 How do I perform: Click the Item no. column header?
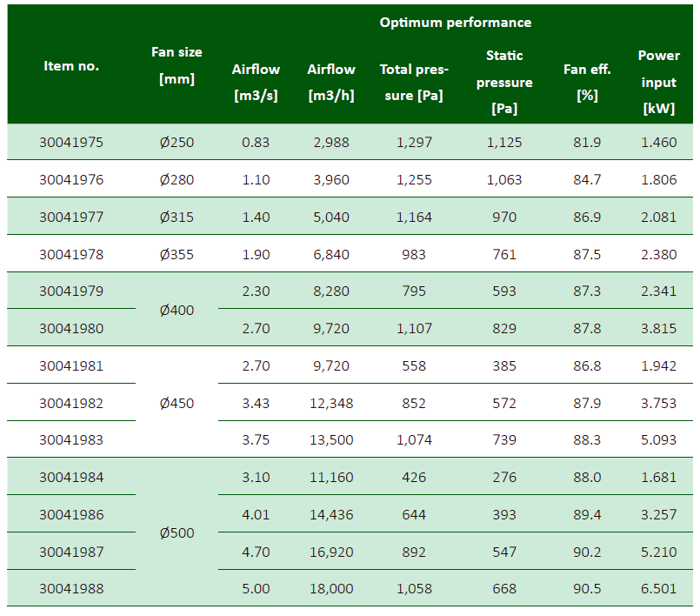point(71,66)
